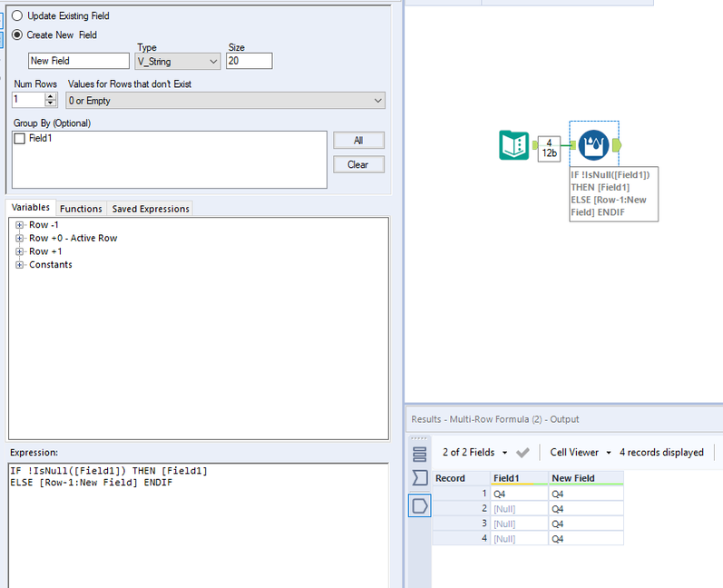Click the formula annotation under the tool
Screen dimensions: 723x588
(614, 193)
